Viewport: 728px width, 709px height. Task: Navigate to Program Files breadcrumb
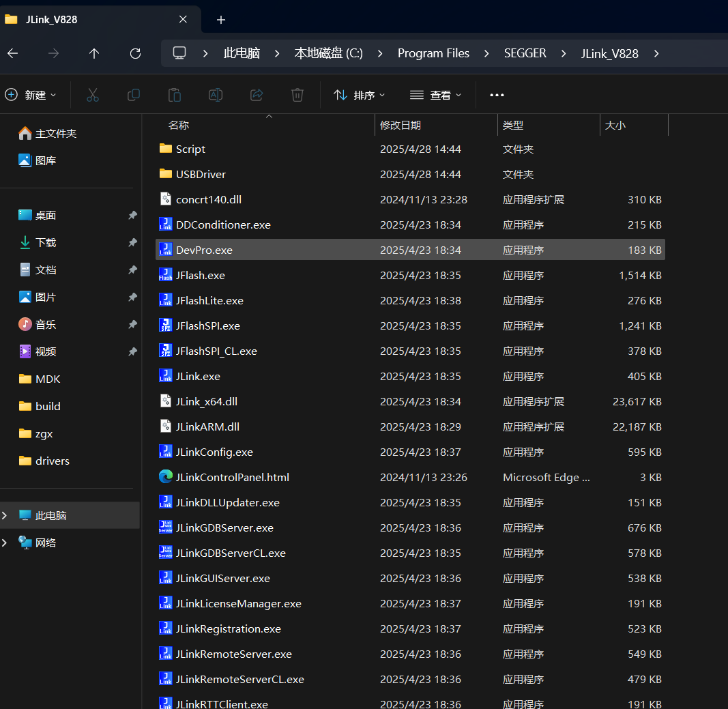pyautogui.click(x=433, y=53)
